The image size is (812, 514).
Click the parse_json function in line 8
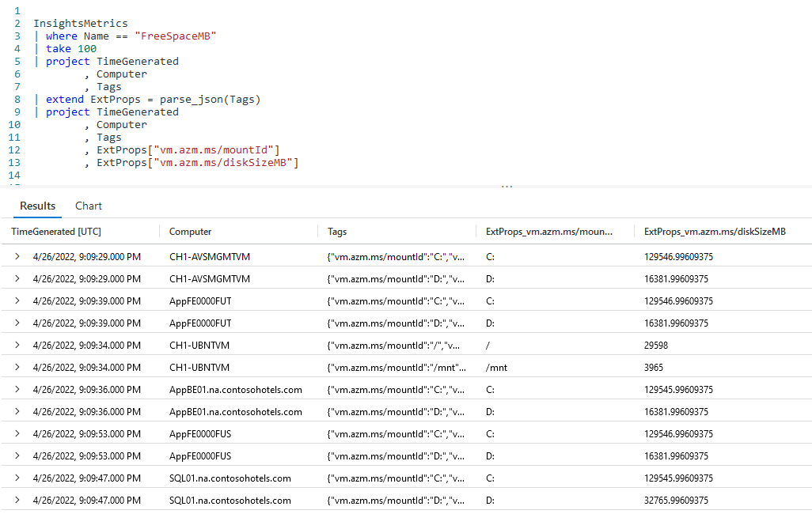pyautogui.click(x=184, y=99)
